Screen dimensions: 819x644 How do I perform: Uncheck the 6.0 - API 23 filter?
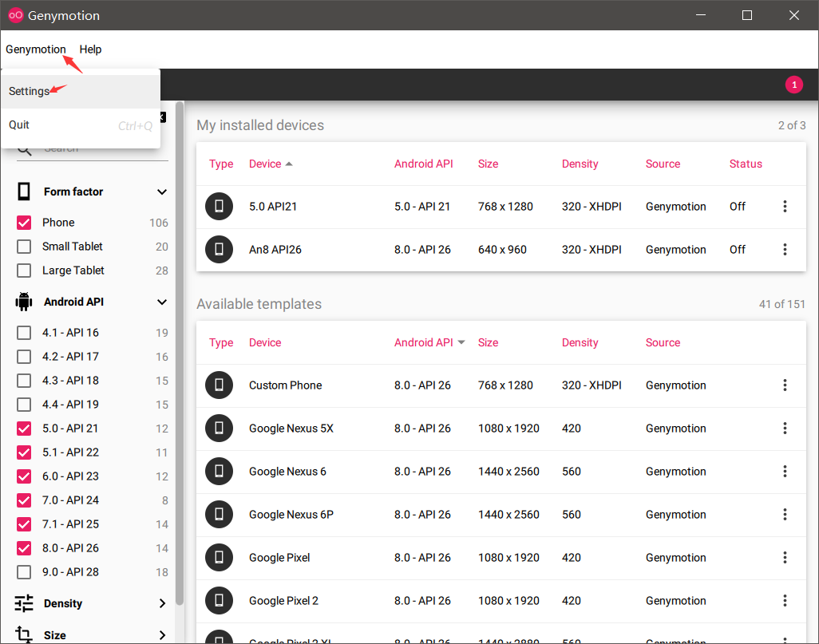(x=24, y=476)
